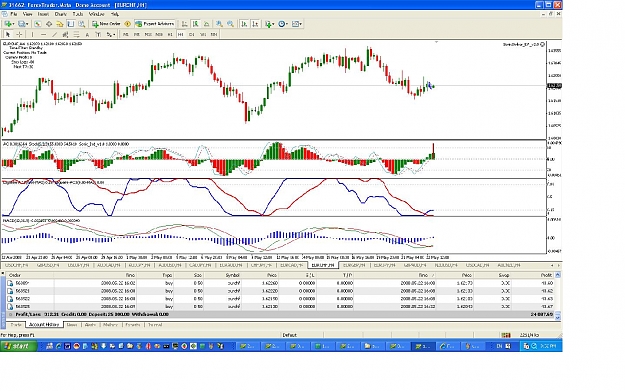Draw a vertical line on chart
The image size is (625, 391).
[x=32, y=34]
